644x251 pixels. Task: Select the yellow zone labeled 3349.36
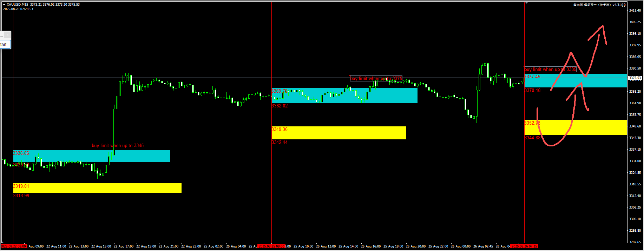[339, 133]
